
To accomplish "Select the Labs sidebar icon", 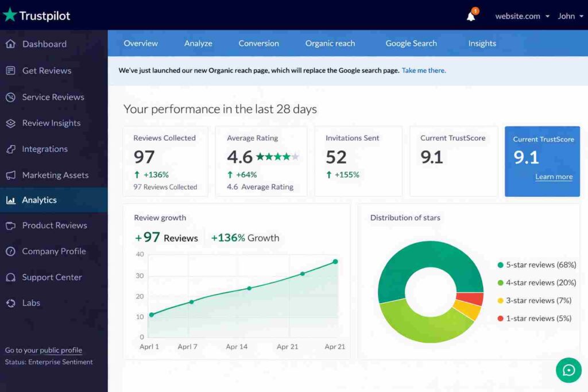I will click(11, 303).
